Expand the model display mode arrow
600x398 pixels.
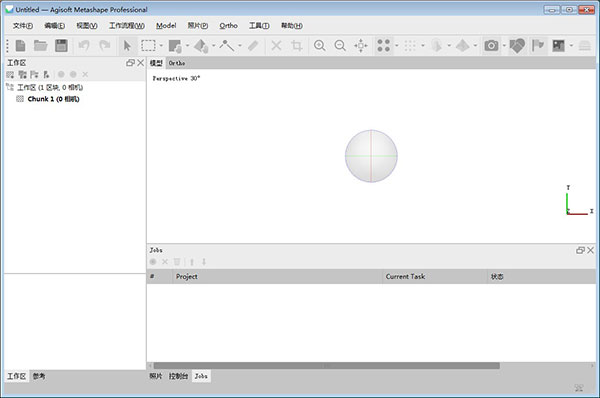pyautogui.click(x=449, y=46)
